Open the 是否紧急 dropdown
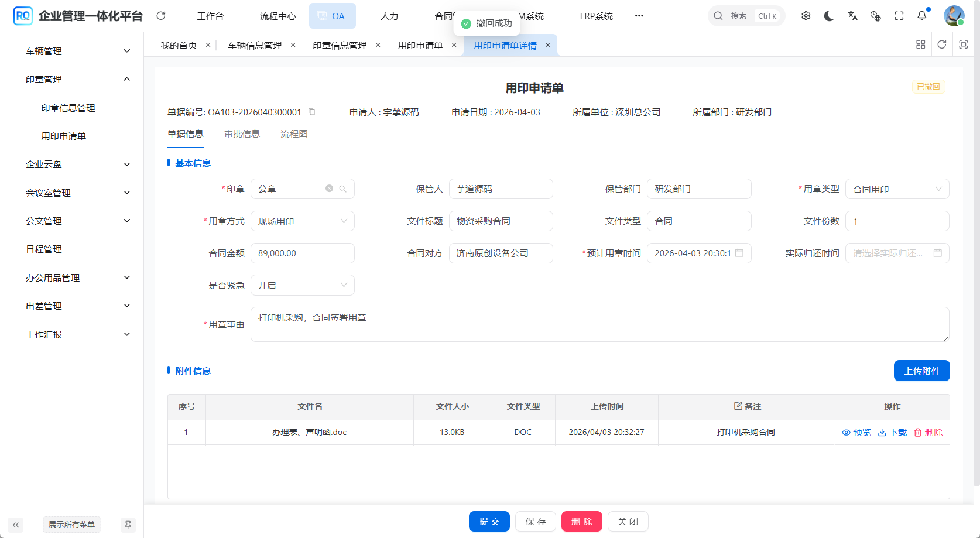Viewport: 980px width, 538px height. tap(302, 285)
